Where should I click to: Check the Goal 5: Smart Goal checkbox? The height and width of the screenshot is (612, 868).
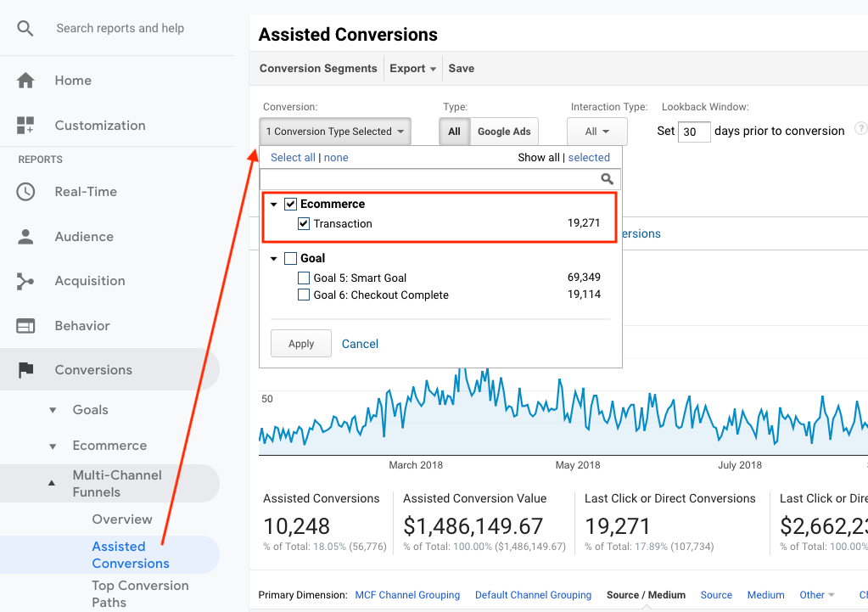[304, 278]
